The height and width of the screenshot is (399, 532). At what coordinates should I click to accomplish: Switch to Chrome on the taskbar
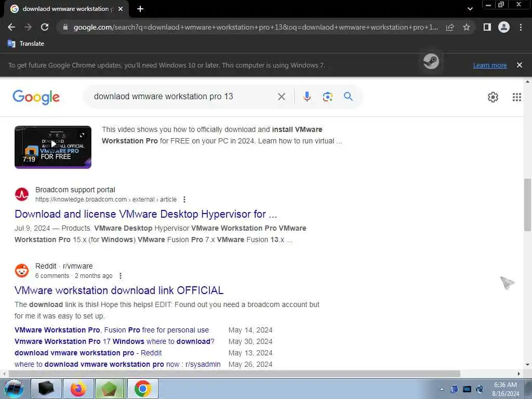(x=143, y=389)
